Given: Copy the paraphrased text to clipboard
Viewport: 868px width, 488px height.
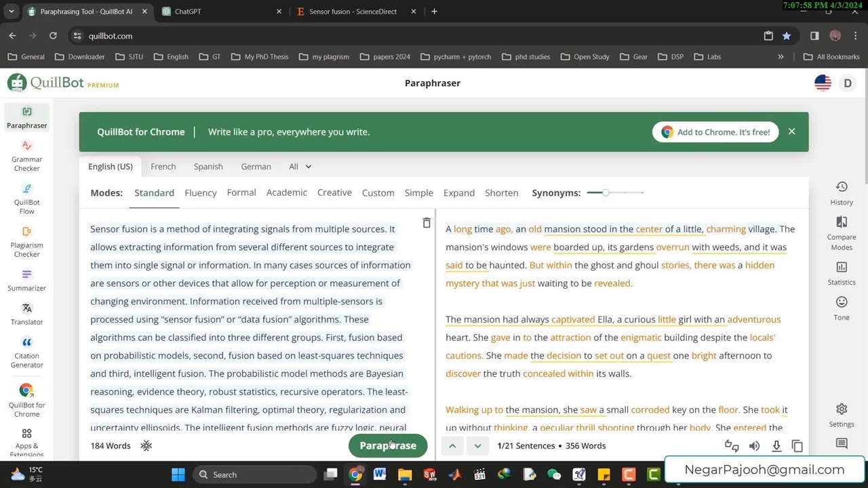Looking at the screenshot, I should click(797, 445).
